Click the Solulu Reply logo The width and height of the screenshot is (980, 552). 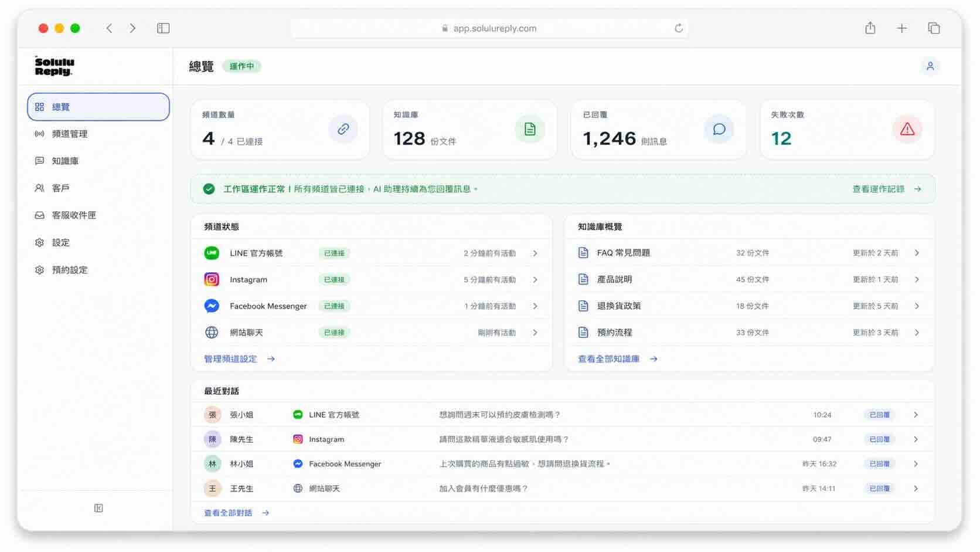pos(54,66)
